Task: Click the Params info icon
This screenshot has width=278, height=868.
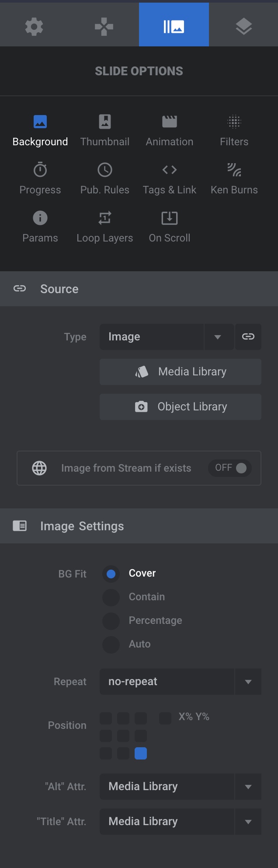Action: [40, 218]
